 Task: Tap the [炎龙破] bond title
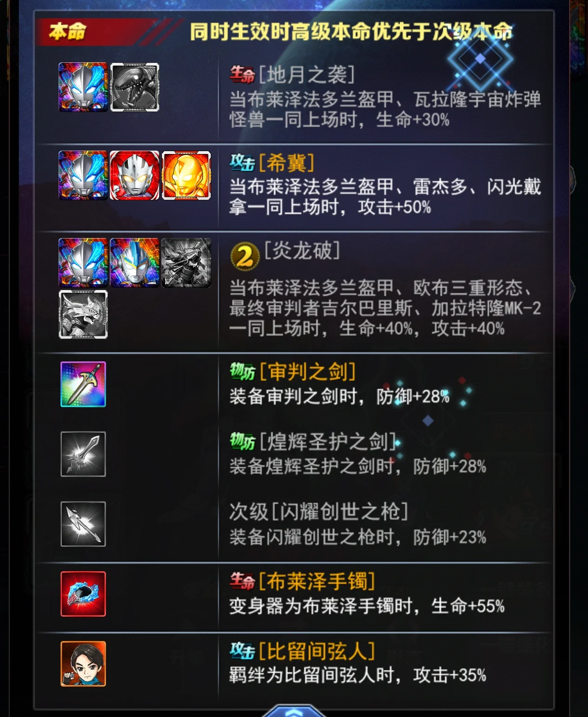(302, 250)
